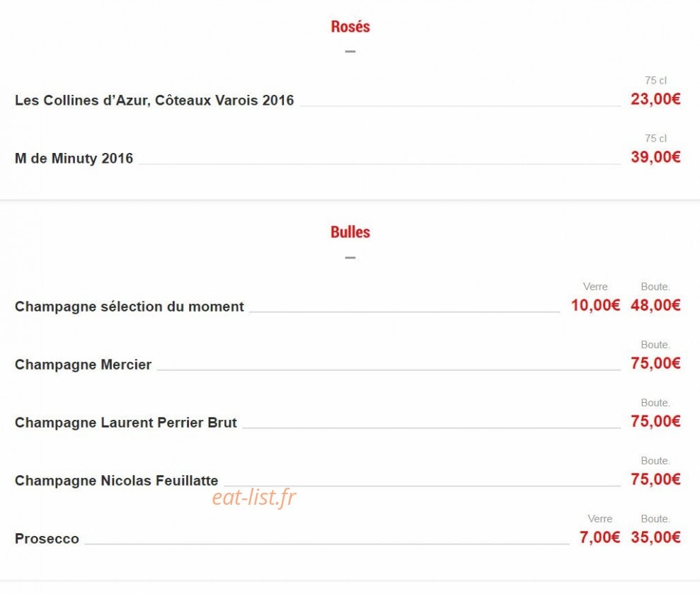The width and height of the screenshot is (700, 594).
Task: Click the Prosecco menu item
Action: pyautogui.click(x=47, y=539)
